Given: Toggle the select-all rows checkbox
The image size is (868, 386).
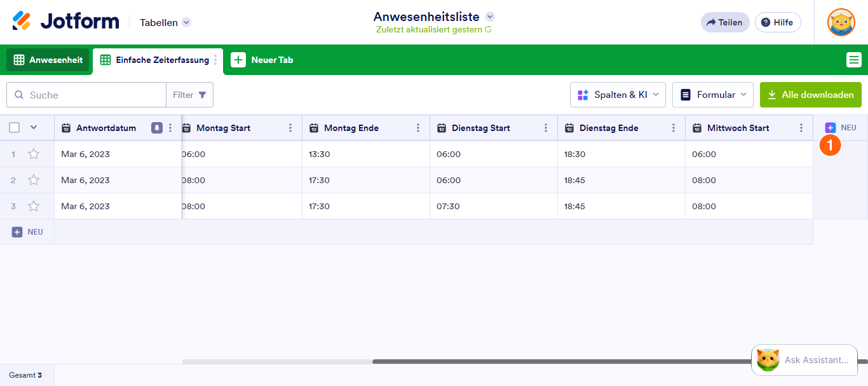Looking at the screenshot, I should tap(15, 128).
